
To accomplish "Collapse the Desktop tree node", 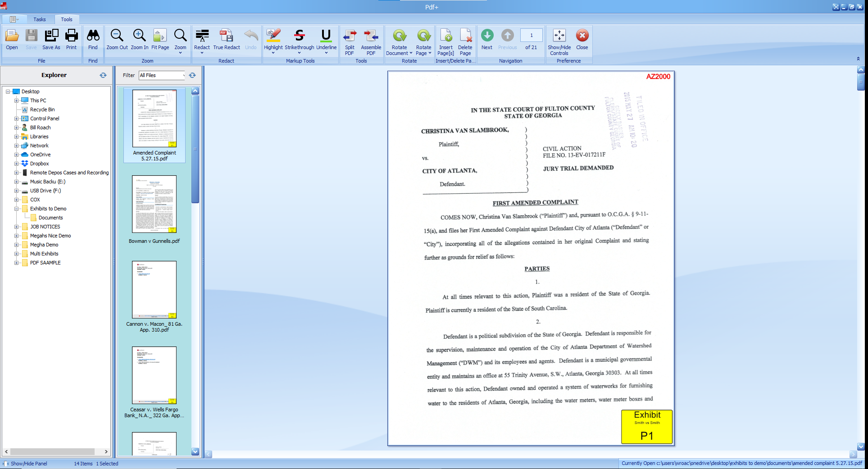I will 8,91.
